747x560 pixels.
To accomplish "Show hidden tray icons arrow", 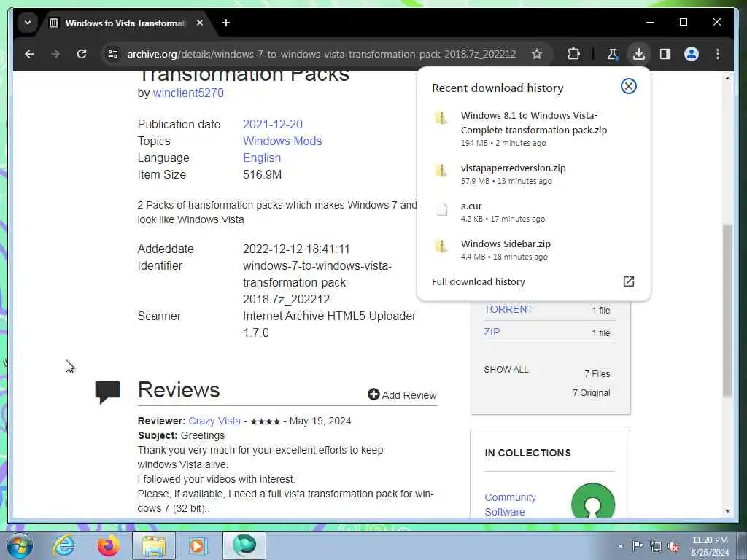I will 620,546.
